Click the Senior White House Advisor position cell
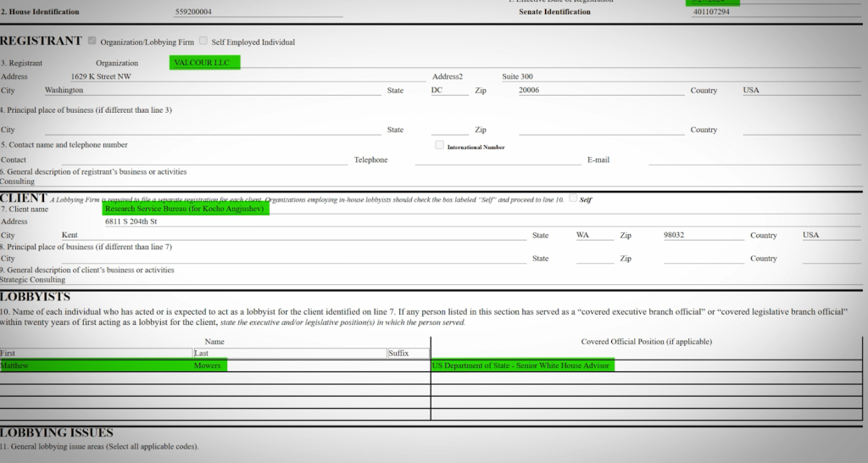868x463 pixels. coord(520,365)
